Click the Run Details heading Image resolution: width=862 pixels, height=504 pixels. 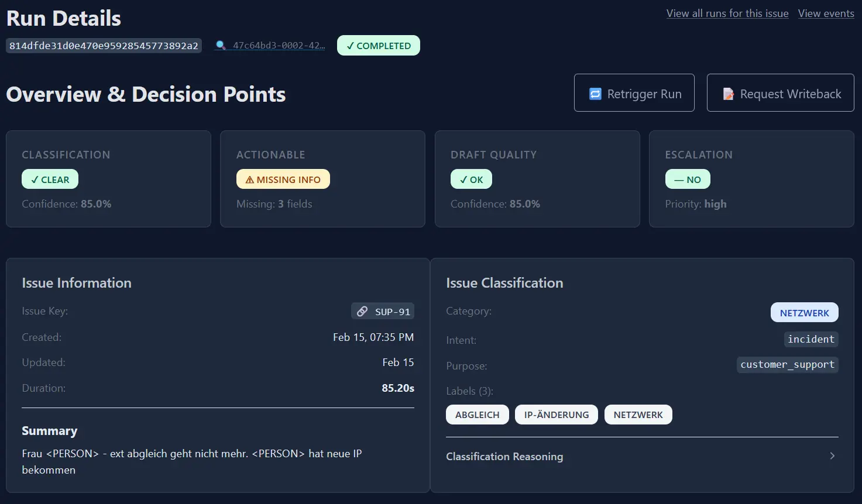[64, 19]
